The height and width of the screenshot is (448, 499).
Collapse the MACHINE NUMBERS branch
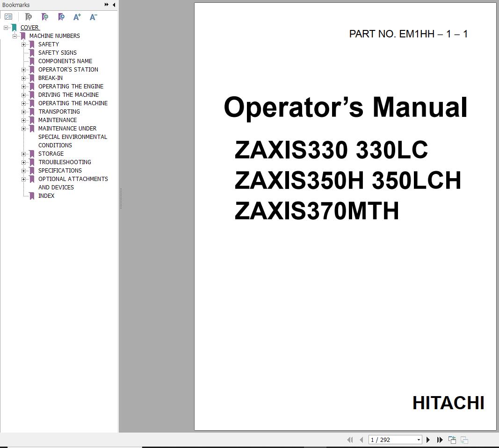coord(14,36)
